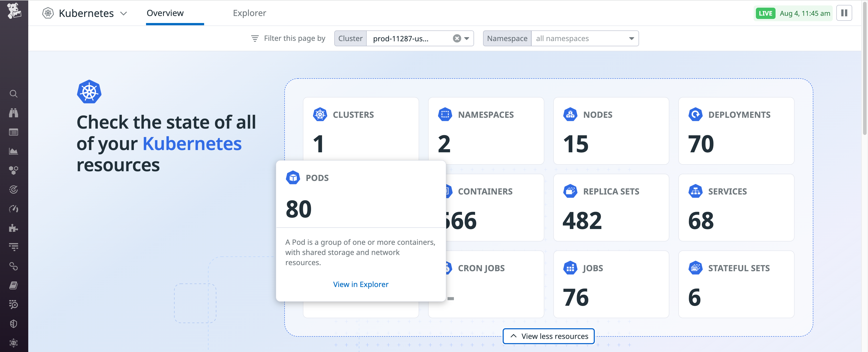Image resolution: width=868 pixels, height=352 pixels.
Task: Open the search icon in the sidebar
Action: tap(14, 94)
